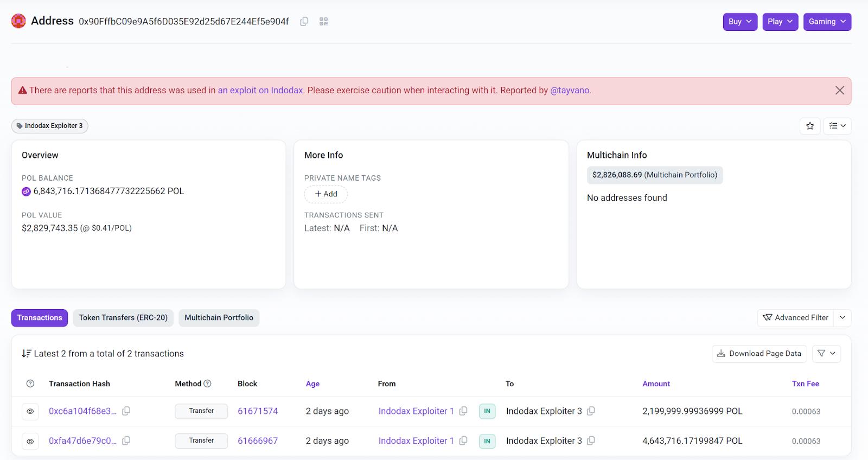The image size is (868, 460).
Task: Open transaction hash 0xc6a104f68e3...
Action: (x=82, y=411)
